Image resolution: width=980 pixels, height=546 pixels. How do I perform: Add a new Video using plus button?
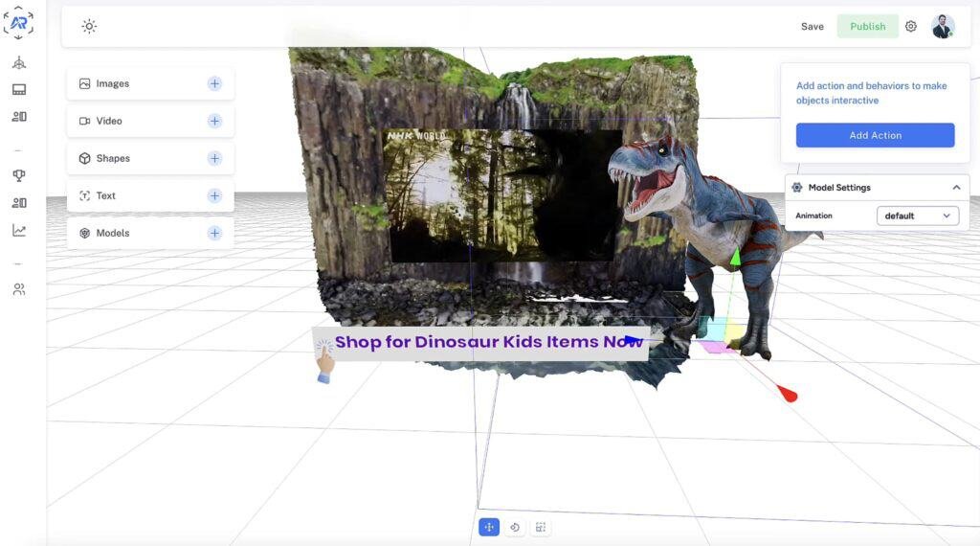pos(214,121)
